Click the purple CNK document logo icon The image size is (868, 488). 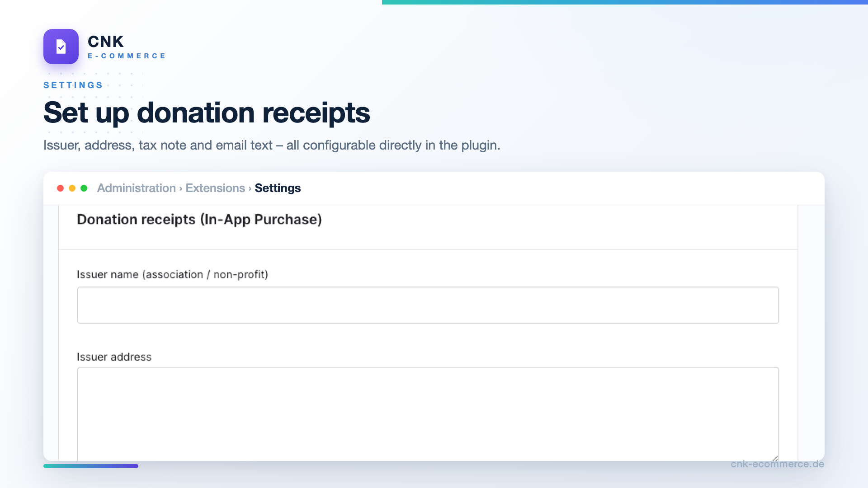[x=61, y=47]
